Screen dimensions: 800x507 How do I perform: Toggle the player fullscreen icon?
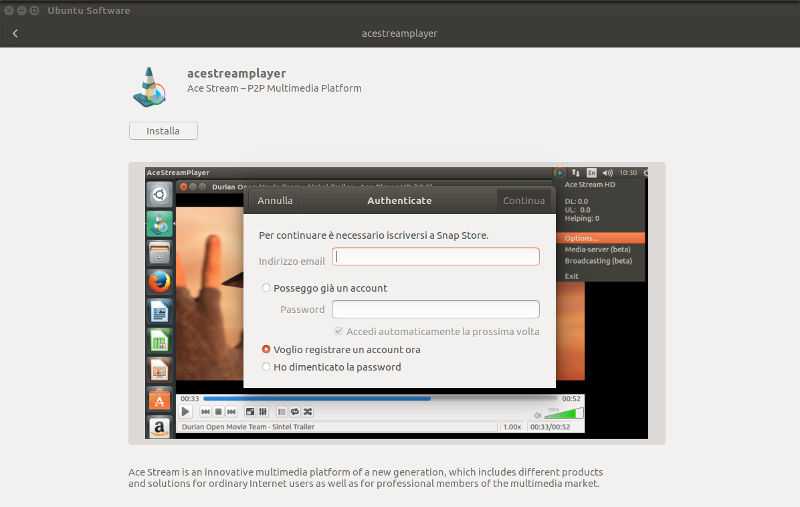250,412
